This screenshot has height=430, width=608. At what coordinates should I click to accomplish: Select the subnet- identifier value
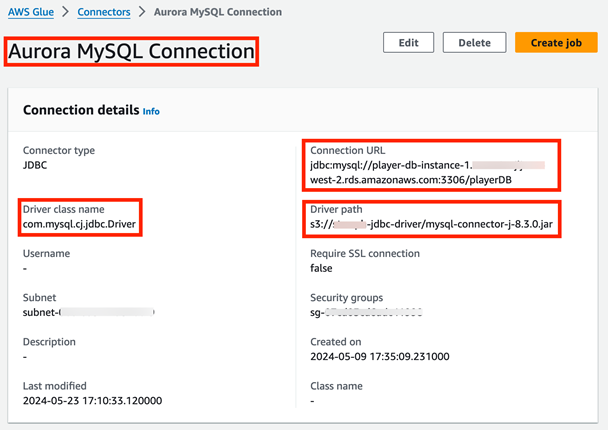89,313
